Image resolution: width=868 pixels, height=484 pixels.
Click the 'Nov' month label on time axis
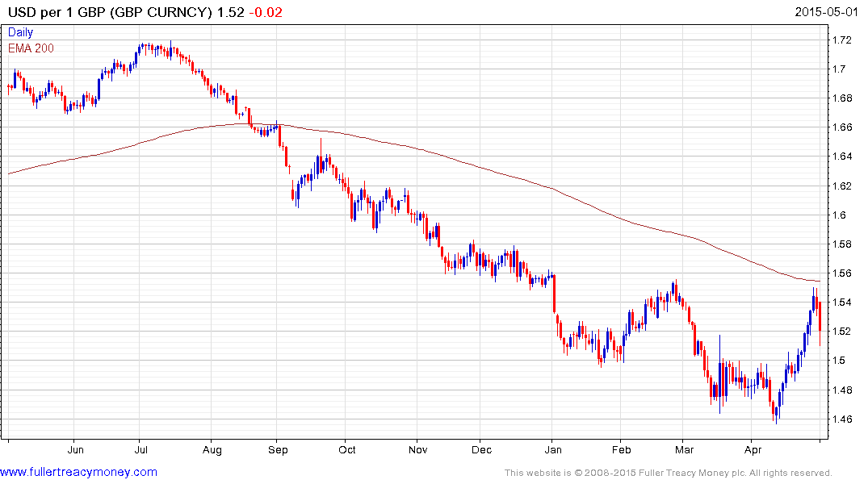coord(418,450)
